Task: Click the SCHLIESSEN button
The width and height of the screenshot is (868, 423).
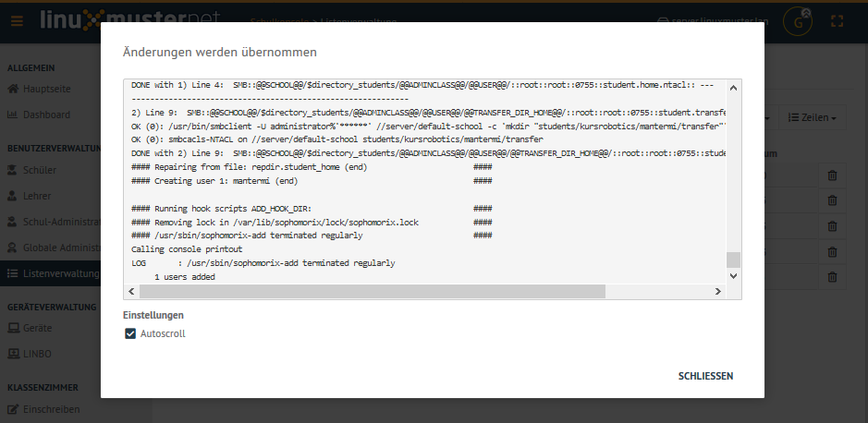Action: point(706,376)
